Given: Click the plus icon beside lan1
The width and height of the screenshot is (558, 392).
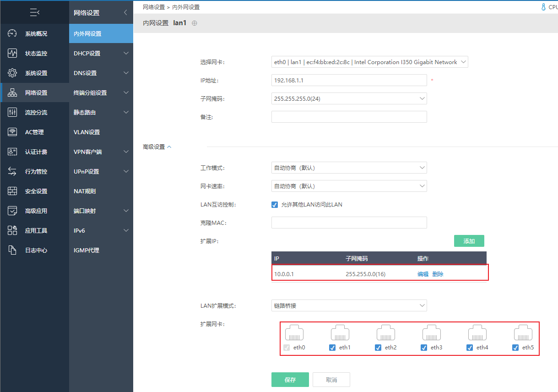Looking at the screenshot, I should pos(195,23).
